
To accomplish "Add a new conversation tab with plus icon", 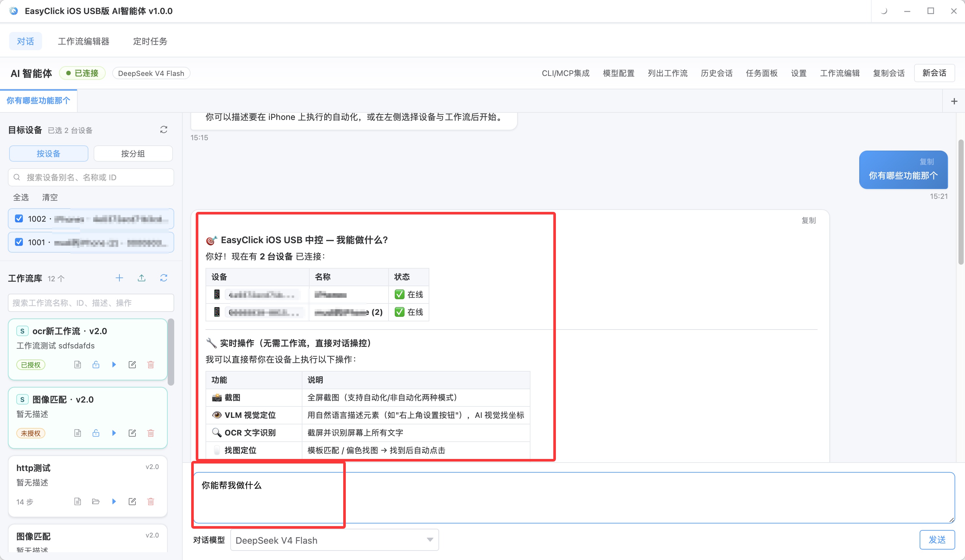I will click(954, 101).
